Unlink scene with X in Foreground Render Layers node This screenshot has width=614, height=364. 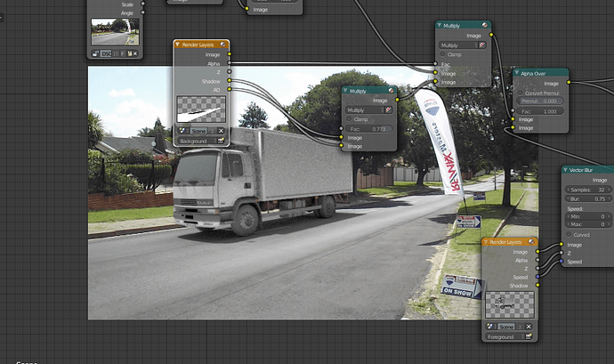(529, 327)
